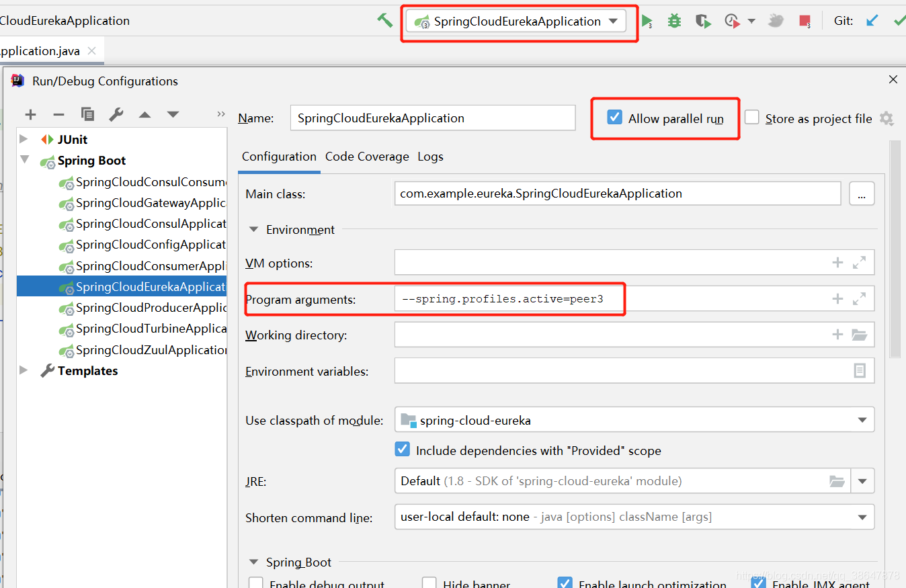Close the Application.java editor tab
This screenshot has width=906, height=588.
pos(92,50)
